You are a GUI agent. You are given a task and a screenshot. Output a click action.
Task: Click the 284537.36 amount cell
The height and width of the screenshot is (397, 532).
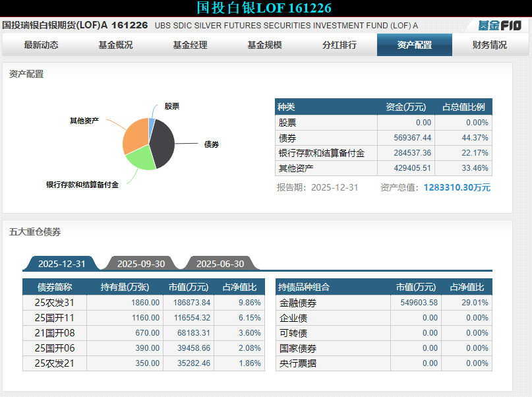point(412,153)
